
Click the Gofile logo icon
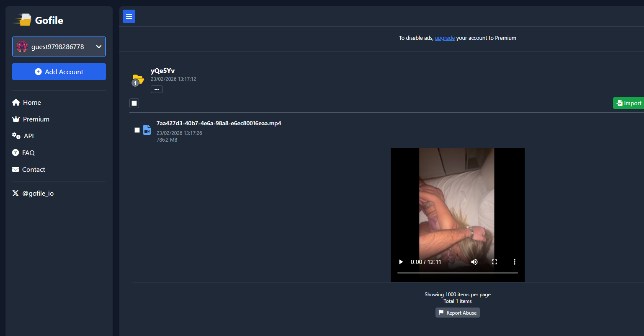click(23, 20)
